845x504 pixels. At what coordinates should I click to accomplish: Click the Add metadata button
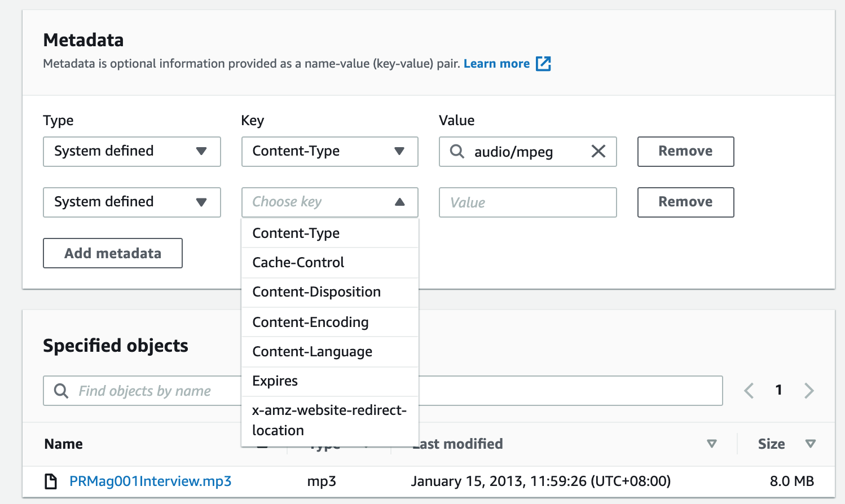tap(112, 253)
